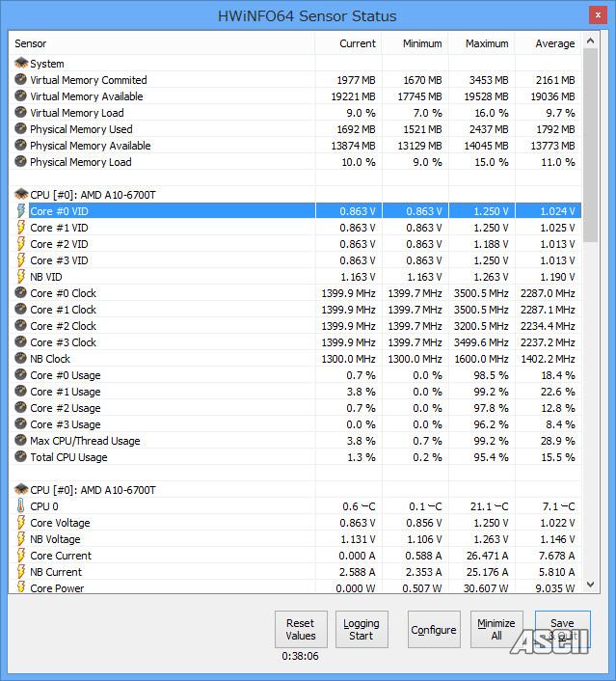This screenshot has height=681, width=616.
Task: Click the Save & Quit button
Action: click(x=563, y=629)
